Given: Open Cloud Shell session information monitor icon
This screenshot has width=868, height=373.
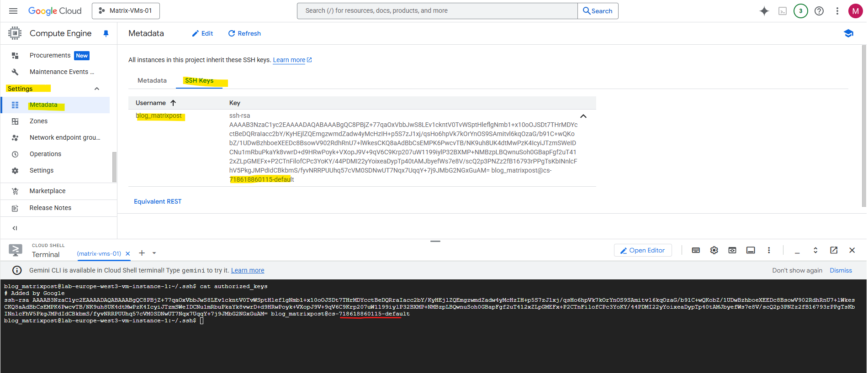Looking at the screenshot, I should pos(751,250).
